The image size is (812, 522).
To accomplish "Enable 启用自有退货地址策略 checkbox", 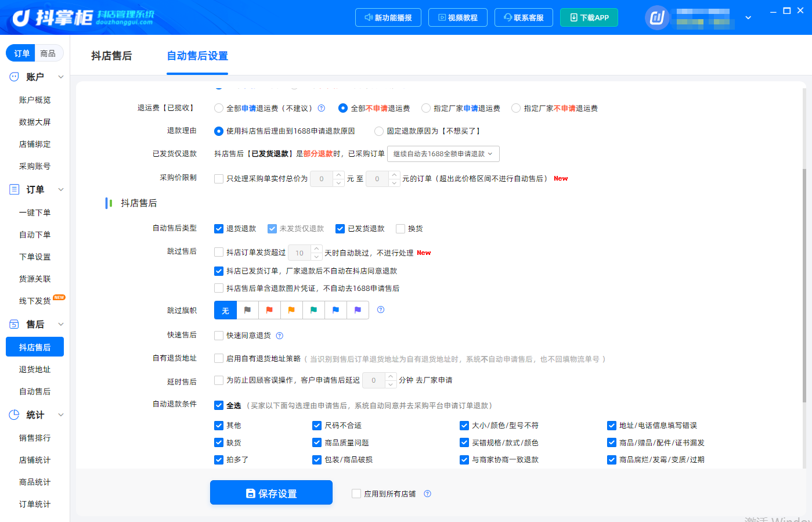I will click(219, 359).
